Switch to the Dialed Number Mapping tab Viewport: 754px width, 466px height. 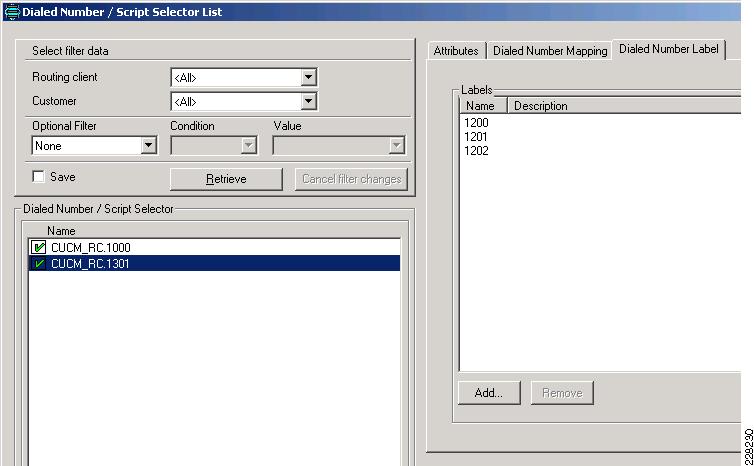pyautogui.click(x=550, y=51)
